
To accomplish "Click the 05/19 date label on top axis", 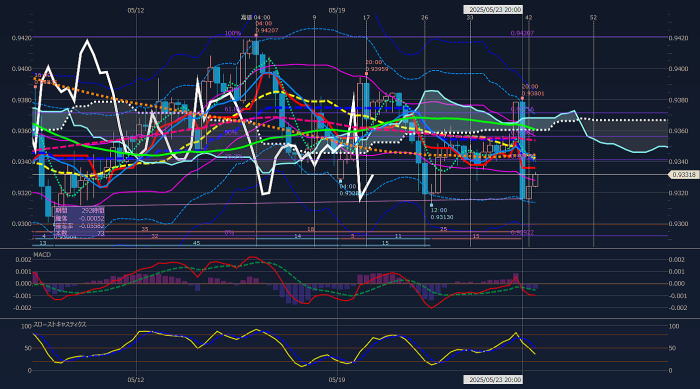I will [337, 10].
